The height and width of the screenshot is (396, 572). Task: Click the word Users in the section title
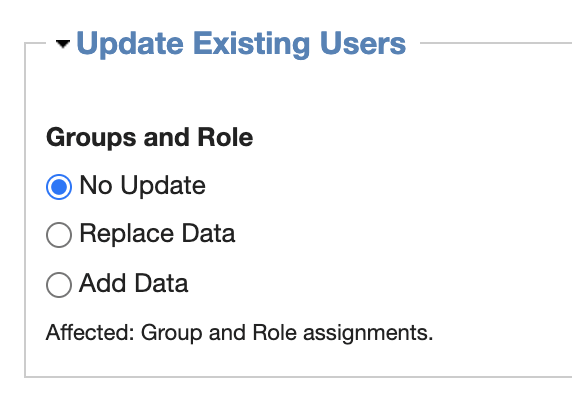[x=363, y=44]
